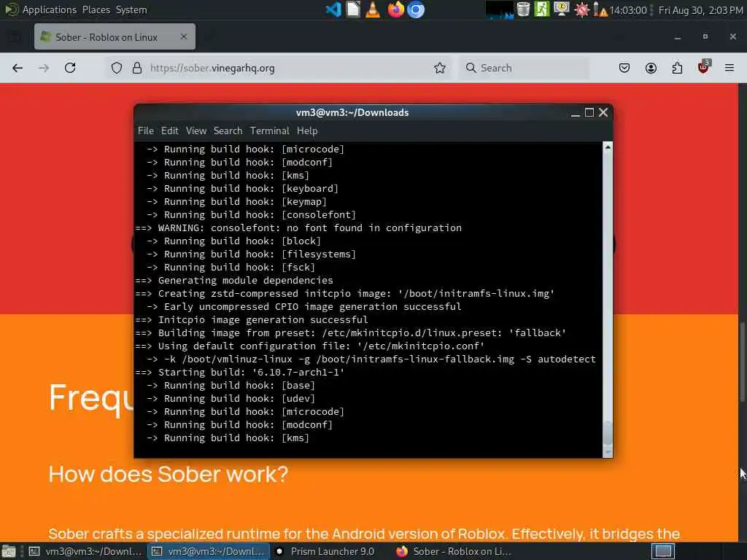The width and height of the screenshot is (747, 560).
Task: Open the uBlock Origin extension icon
Action: 704,67
